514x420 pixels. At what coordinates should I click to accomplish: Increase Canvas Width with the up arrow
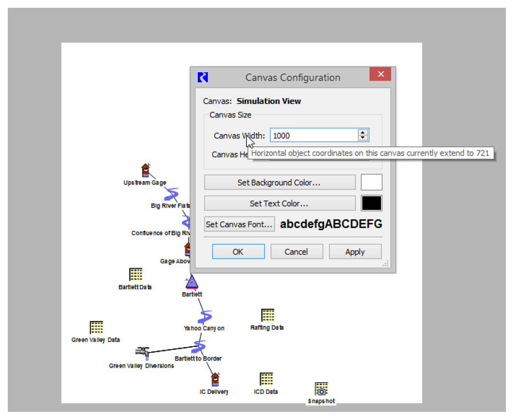point(363,132)
